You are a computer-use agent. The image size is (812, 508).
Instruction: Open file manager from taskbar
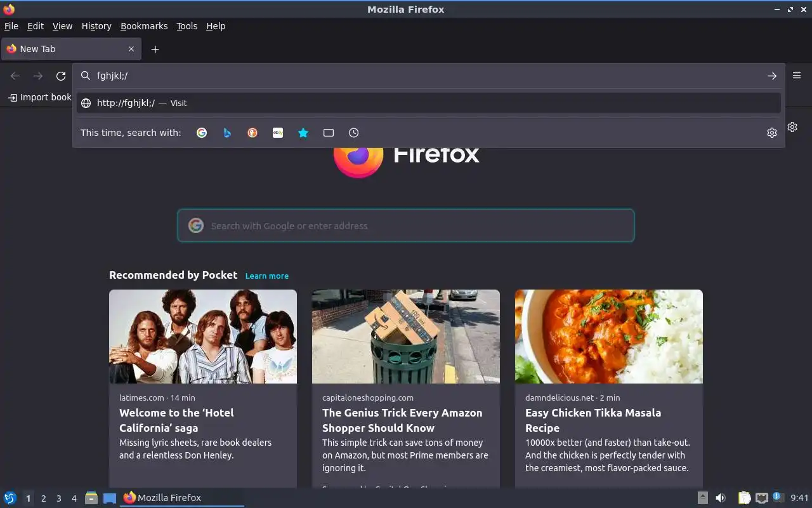[91, 498]
